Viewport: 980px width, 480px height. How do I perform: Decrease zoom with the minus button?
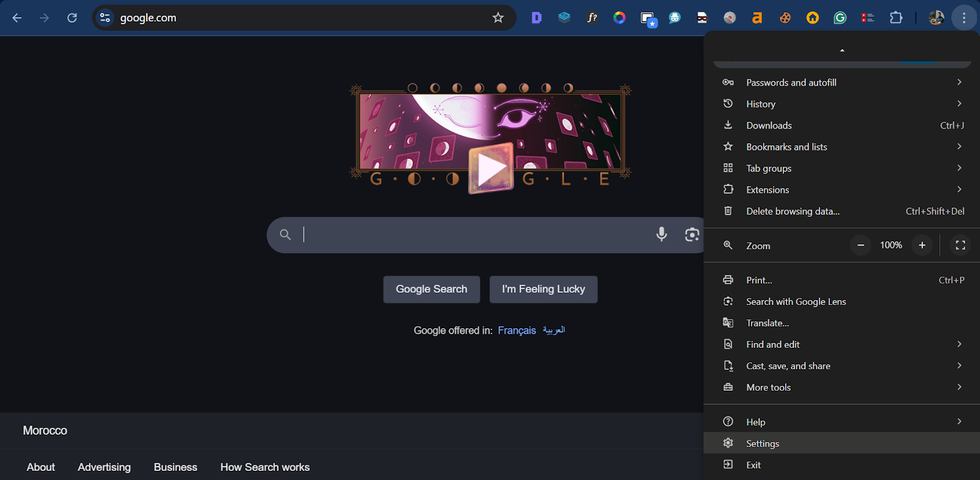(861, 246)
